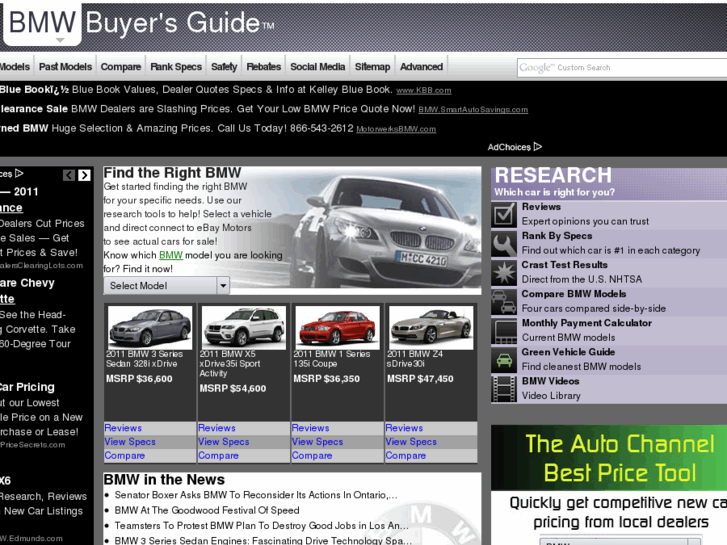This screenshot has width=727, height=545.
Task: Click Compare under the 3 Series Sedan
Action: (124, 456)
